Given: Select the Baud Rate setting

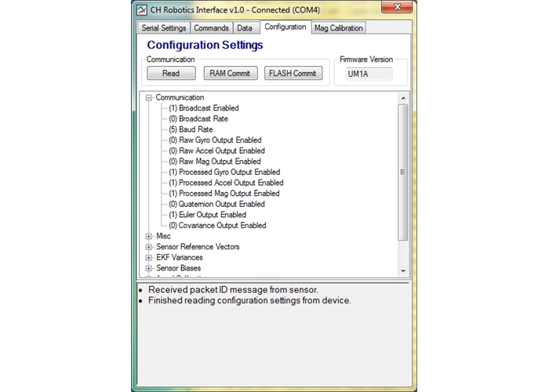Looking at the screenshot, I should pos(191,129).
